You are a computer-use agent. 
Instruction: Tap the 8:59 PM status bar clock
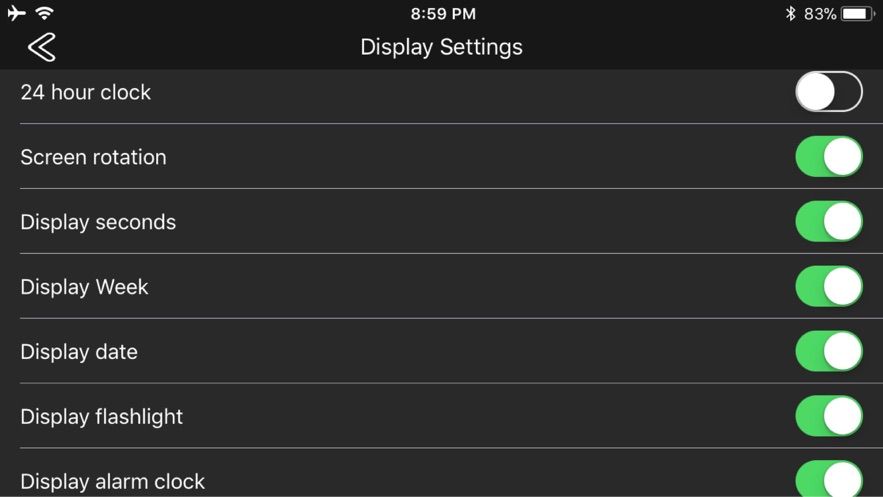443,14
